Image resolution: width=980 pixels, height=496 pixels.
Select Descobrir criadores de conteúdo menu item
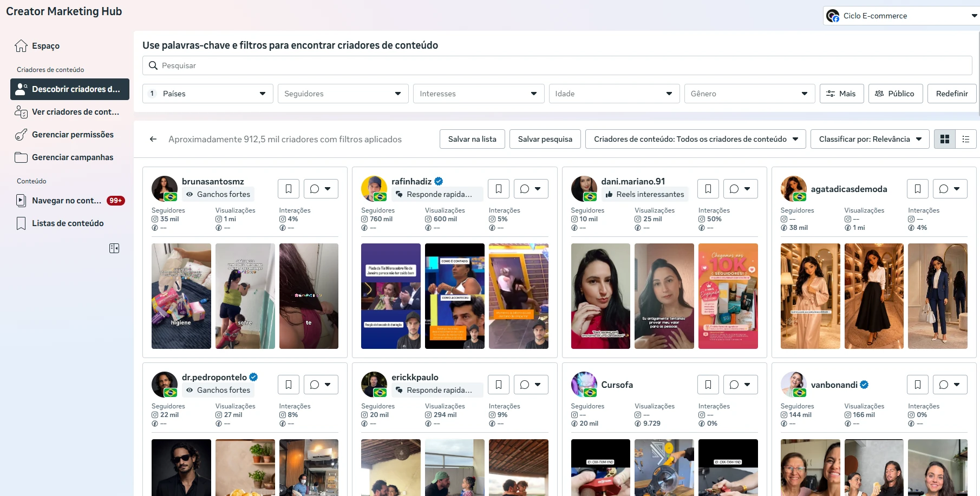point(70,89)
